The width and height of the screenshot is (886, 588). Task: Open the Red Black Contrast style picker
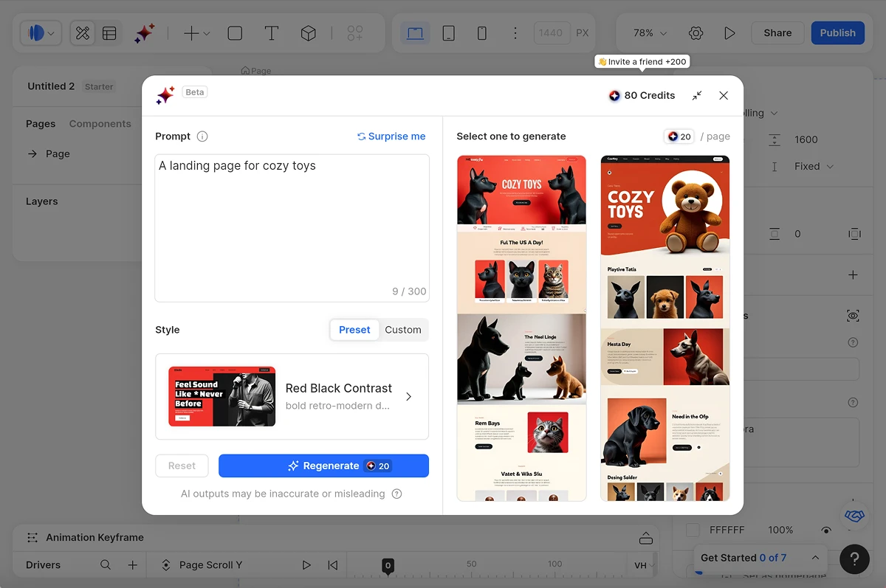292,397
